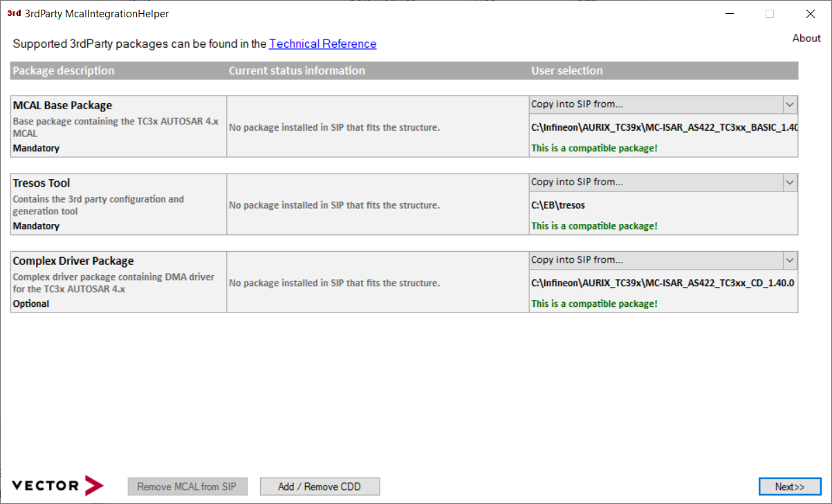Close the McalIntegrationHelper window
The height and width of the screenshot is (504, 832).
[x=810, y=14]
